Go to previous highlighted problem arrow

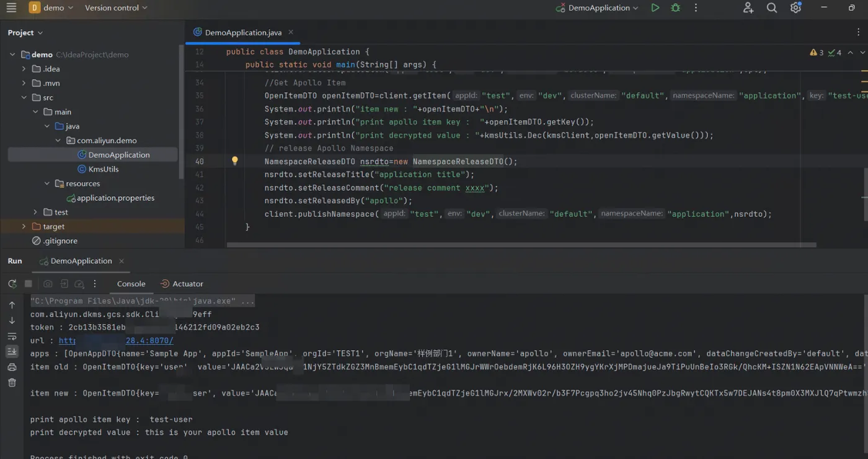(x=850, y=53)
